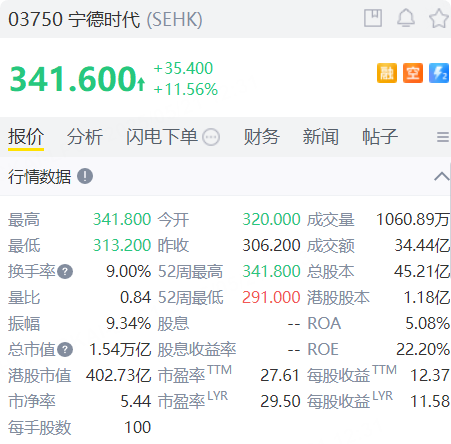Screen dimensions: 451x444
Task: Click the yellow 融 margin badge
Action: tap(387, 73)
